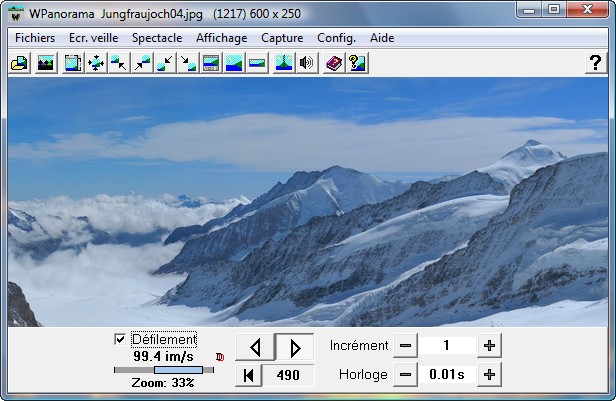Click the question mark over picture icon

[x=357, y=63]
